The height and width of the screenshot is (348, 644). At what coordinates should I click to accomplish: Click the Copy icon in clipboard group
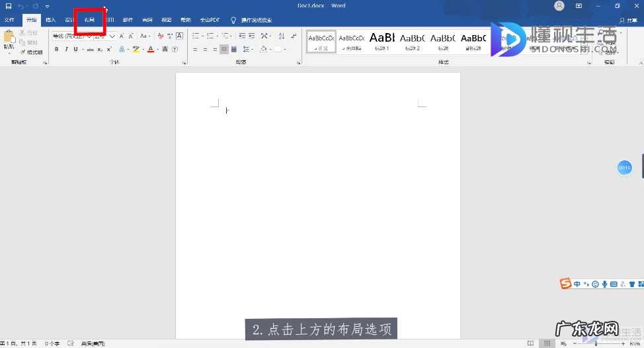[22, 42]
